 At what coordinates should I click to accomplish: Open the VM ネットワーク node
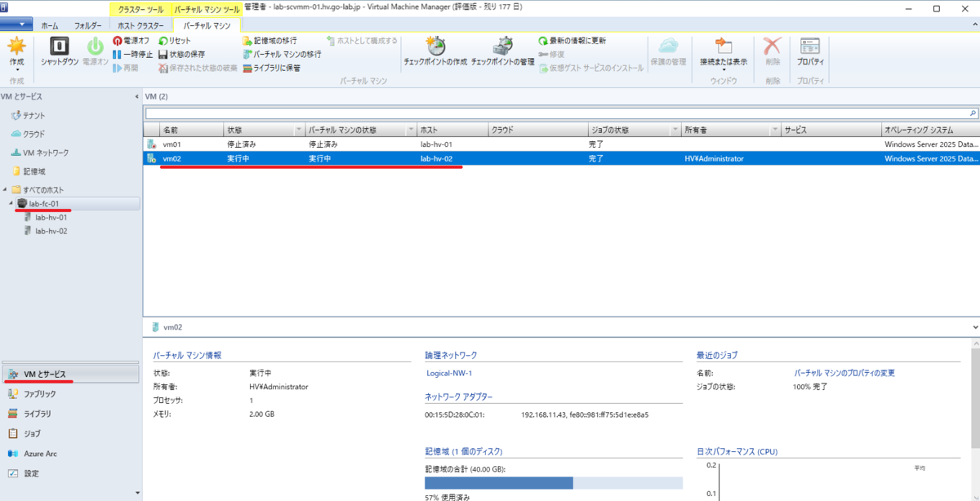coord(40,153)
